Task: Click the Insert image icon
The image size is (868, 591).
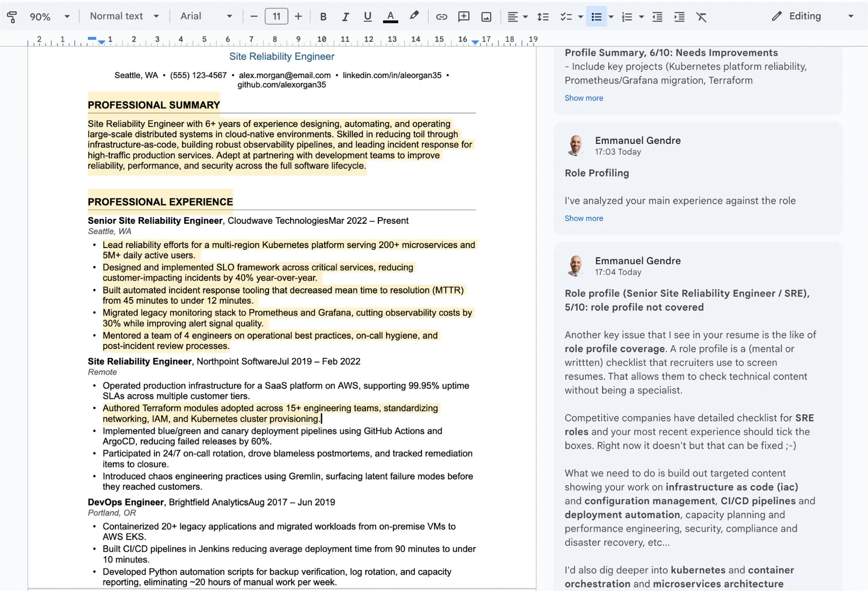Action: (486, 17)
